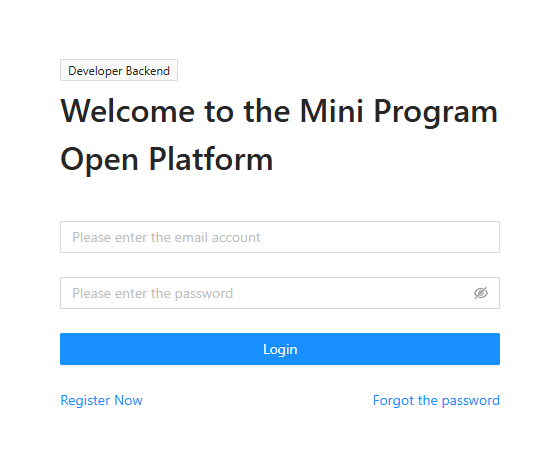Click the Login text on the blue button
Viewport: 539px width, 450px height.
click(280, 350)
